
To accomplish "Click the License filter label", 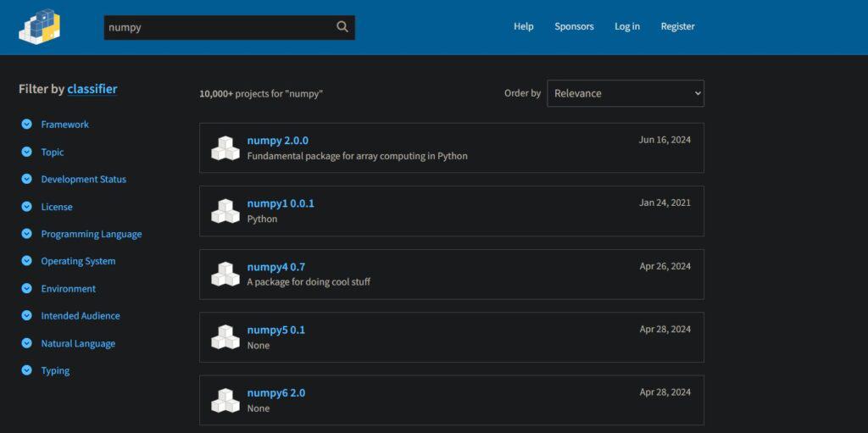I will click(x=57, y=207).
